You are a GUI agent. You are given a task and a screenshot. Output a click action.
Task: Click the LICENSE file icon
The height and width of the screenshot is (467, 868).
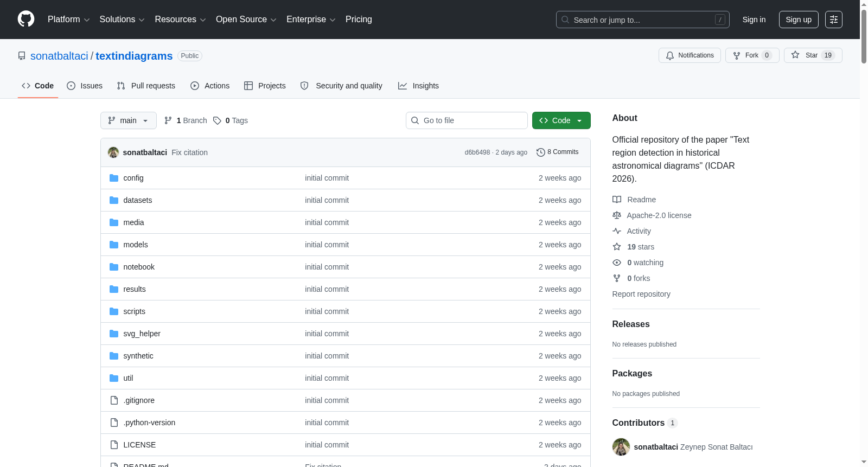pos(114,445)
